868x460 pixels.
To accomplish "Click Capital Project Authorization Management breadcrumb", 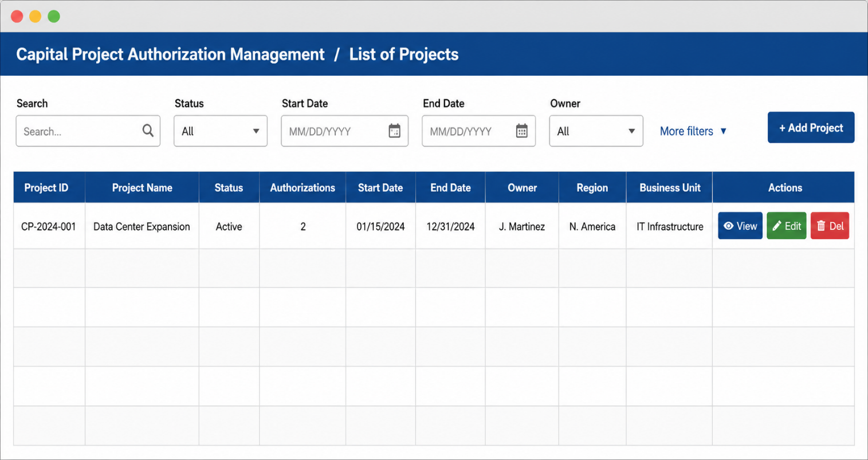I will [170, 54].
